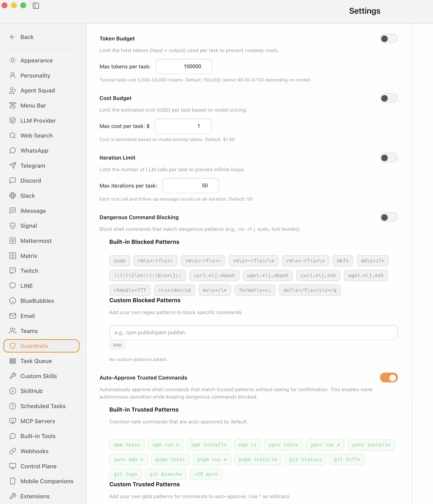Disable Auto-Approve Trusted Commands

coord(389,377)
